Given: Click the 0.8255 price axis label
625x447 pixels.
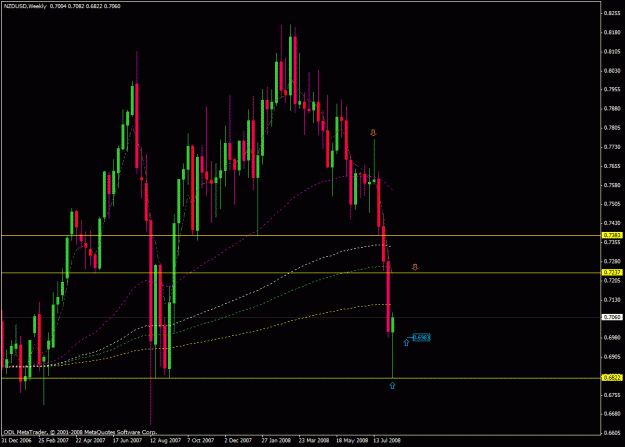Looking at the screenshot, I should (x=612, y=13).
